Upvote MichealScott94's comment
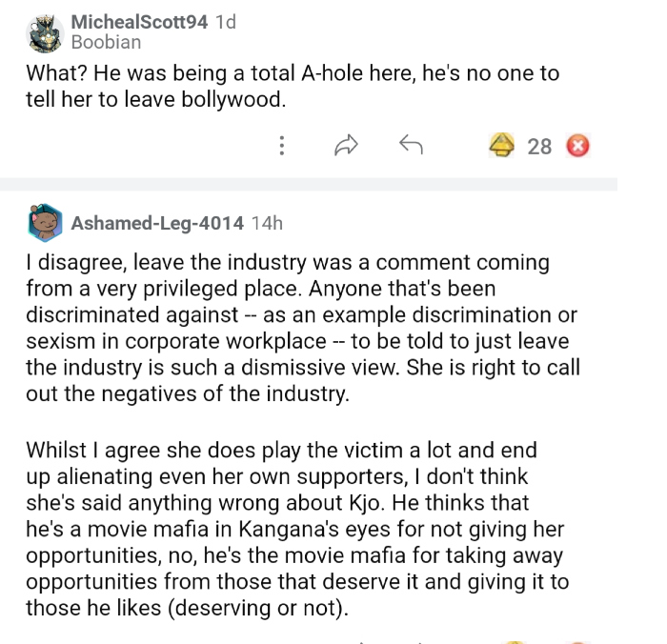 pyautogui.click(x=501, y=146)
